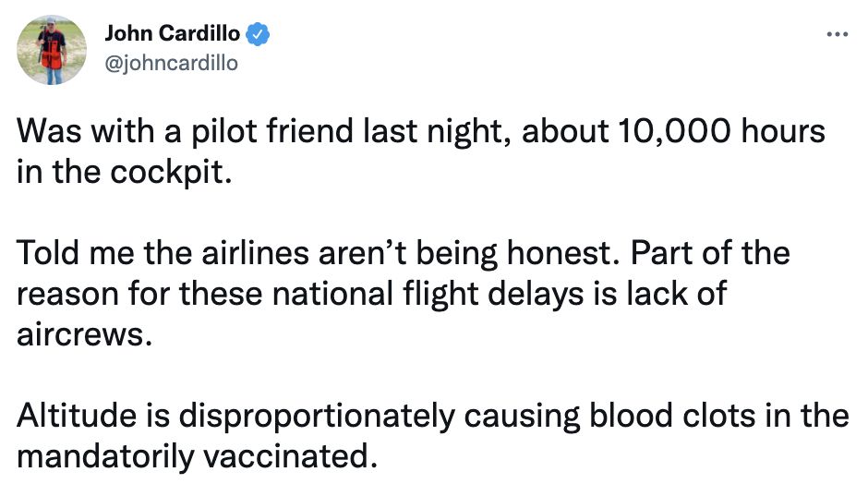
Task: Open the @johncardillo handle link
Action: [171, 63]
